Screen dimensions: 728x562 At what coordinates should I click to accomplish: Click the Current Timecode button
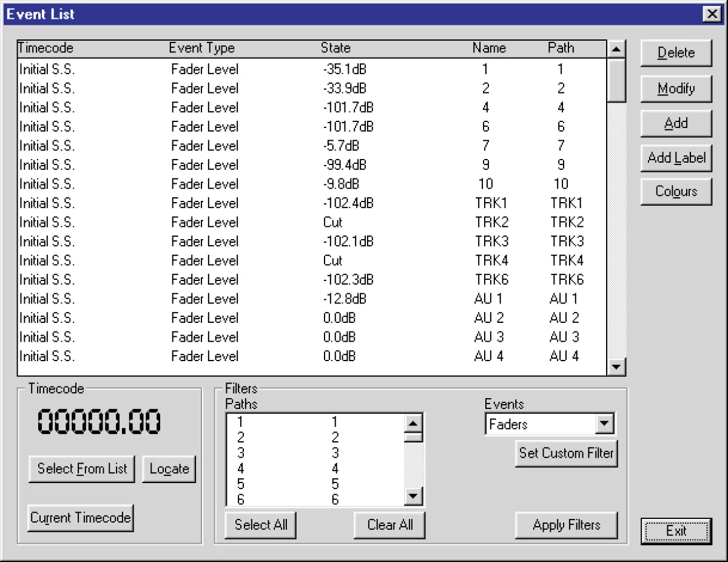tap(81, 518)
